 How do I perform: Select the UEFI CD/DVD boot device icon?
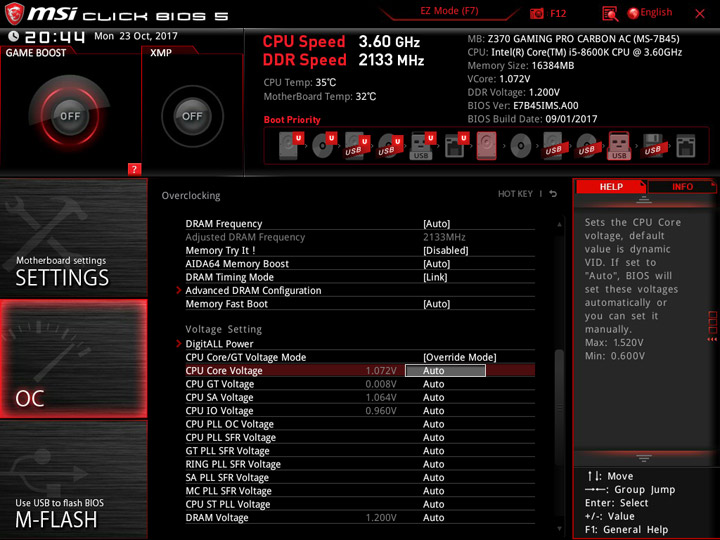(324, 146)
